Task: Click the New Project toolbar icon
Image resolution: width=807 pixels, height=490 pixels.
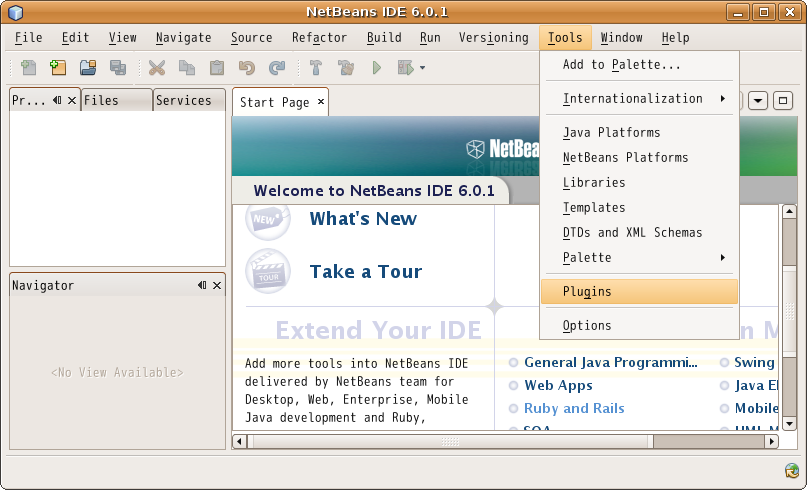Action: [58, 68]
